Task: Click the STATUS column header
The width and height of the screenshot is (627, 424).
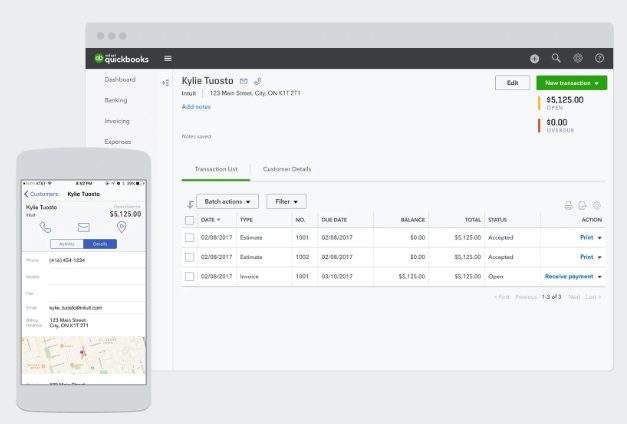Action: [x=497, y=220]
